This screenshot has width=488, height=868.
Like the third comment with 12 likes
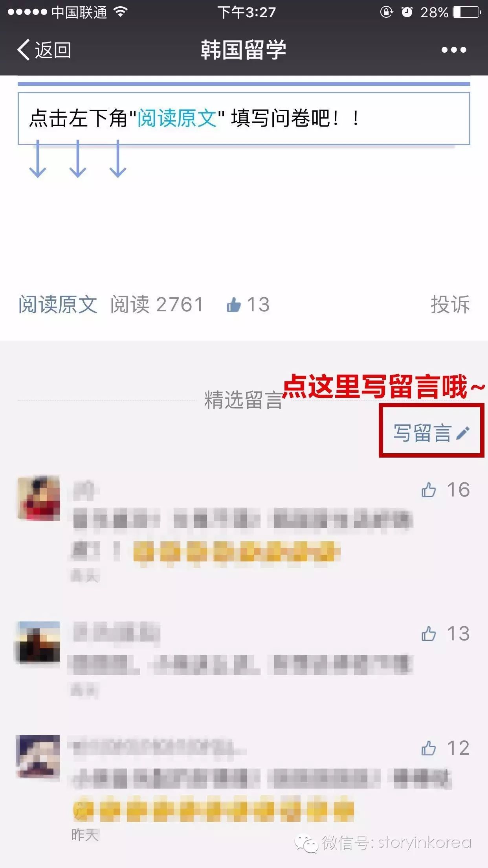(x=429, y=748)
